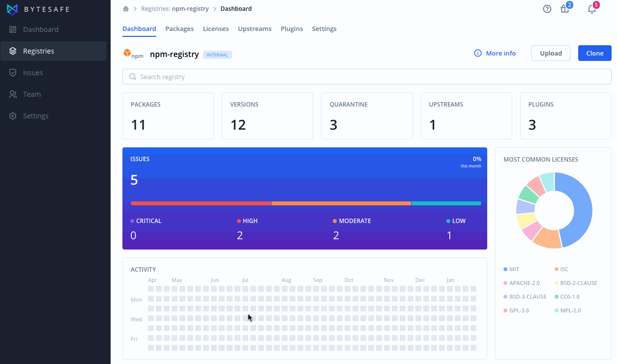Click the Bytesafe logo
Screen dimensions: 617x364
click(x=38, y=9)
